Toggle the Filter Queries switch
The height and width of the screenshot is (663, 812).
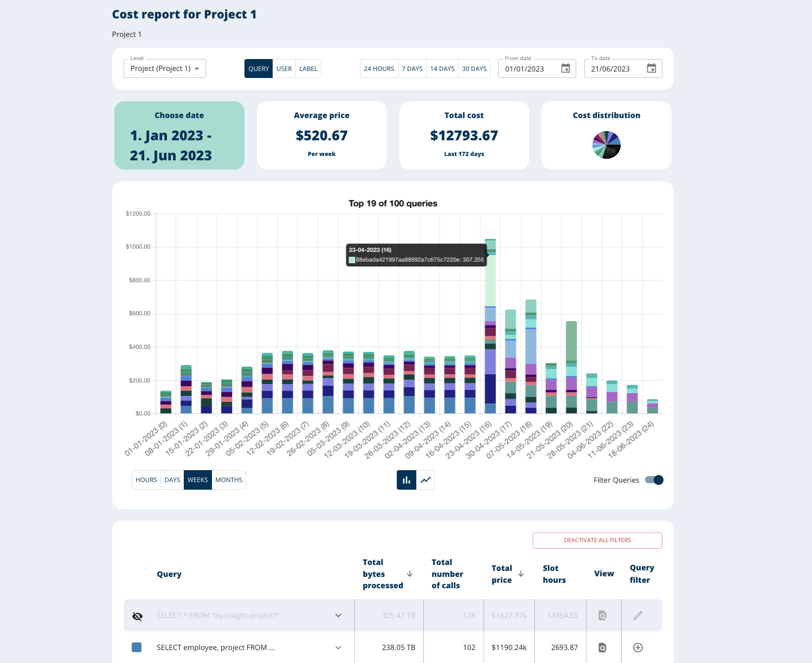pos(654,480)
